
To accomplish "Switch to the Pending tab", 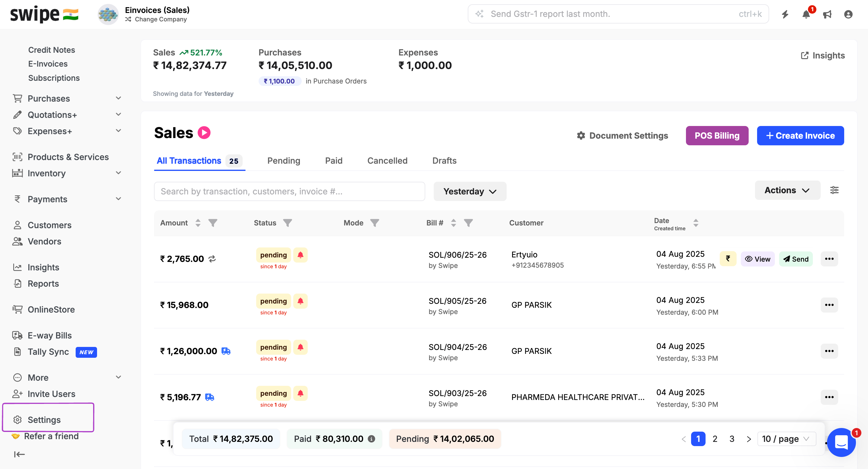I will (283, 161).
